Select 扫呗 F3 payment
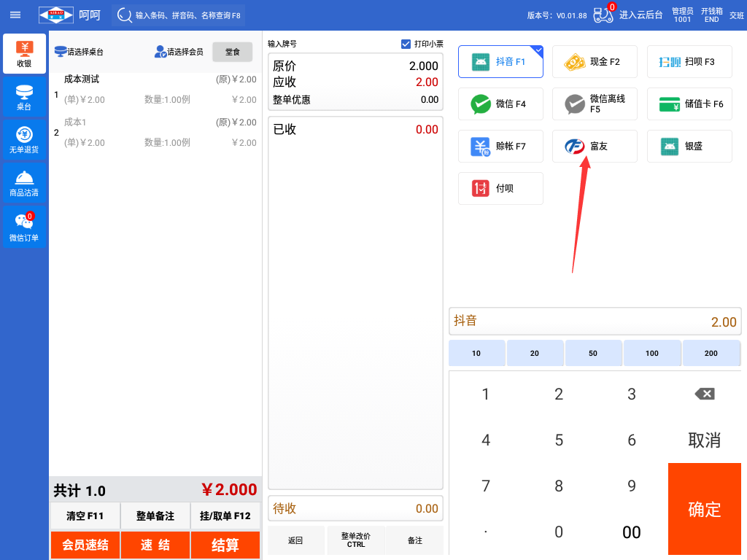747x560 pixels. pos(689,61)
